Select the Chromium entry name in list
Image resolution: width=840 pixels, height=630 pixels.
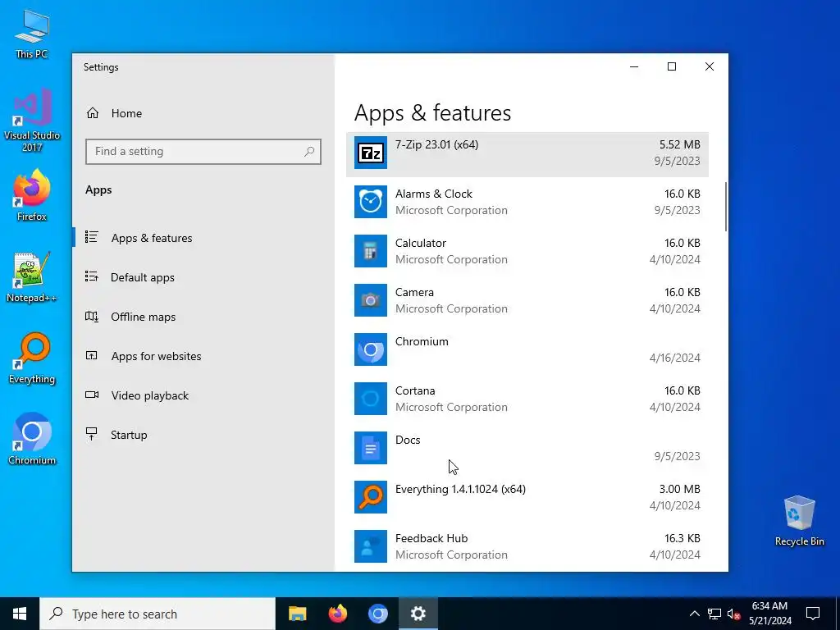(x=422, y=342)
